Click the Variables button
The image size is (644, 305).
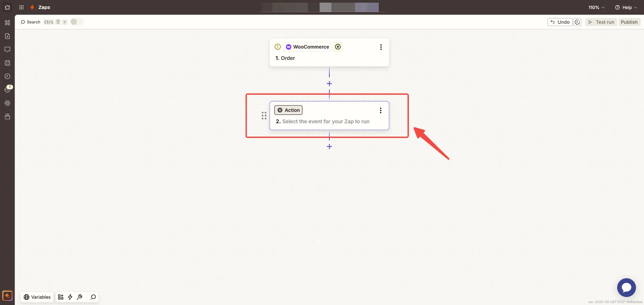(x=37, y=297)
